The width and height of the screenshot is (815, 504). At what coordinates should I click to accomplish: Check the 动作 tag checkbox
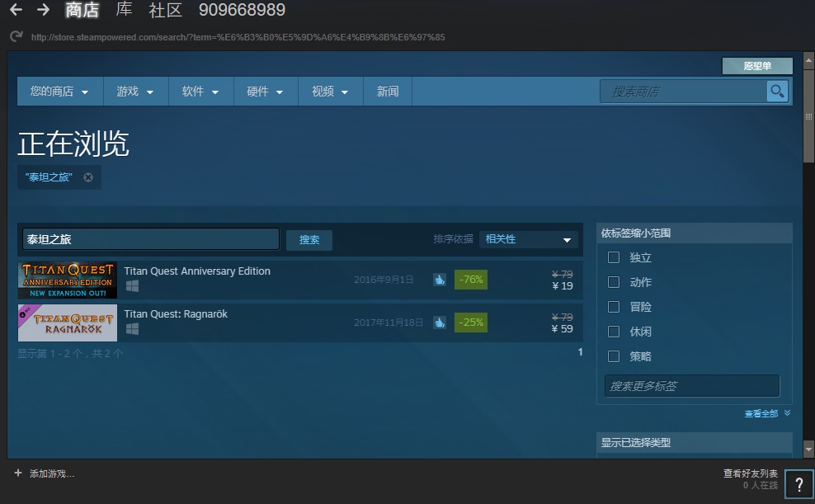(x=614, y=282)
